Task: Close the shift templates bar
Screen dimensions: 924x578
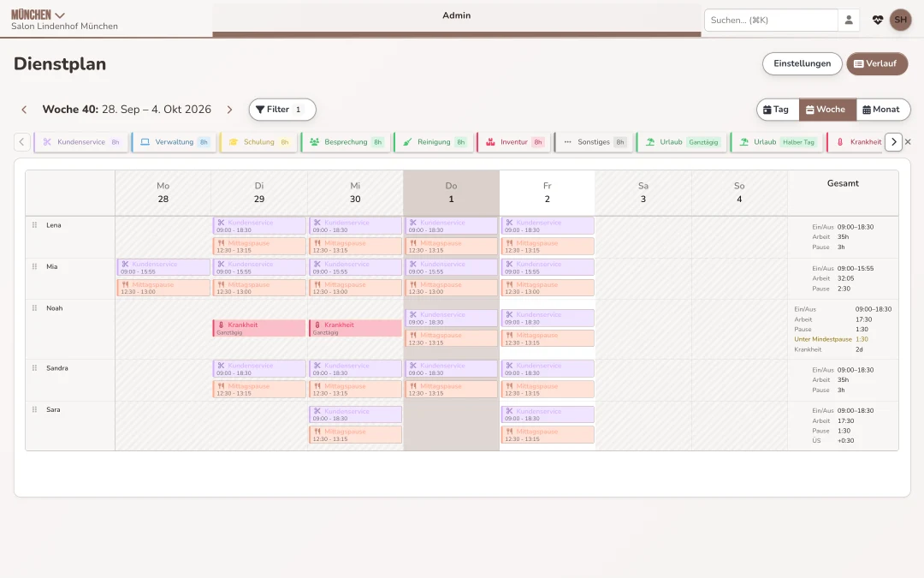Action: coord(908,142)
